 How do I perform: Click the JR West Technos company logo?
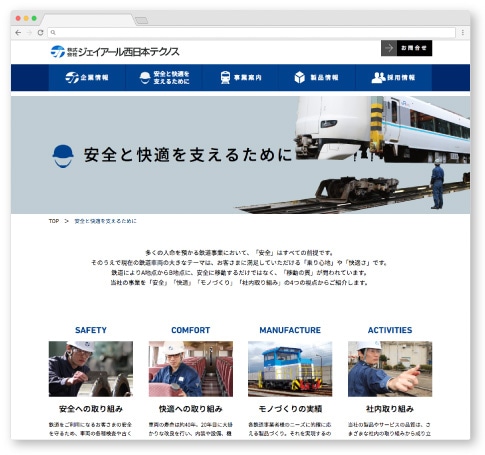coord(115,52)
